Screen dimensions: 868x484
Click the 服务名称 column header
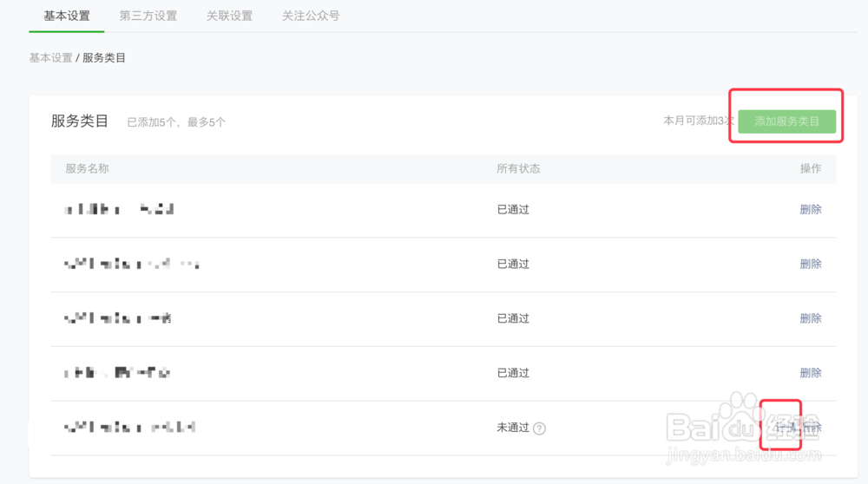pos(87,168)
